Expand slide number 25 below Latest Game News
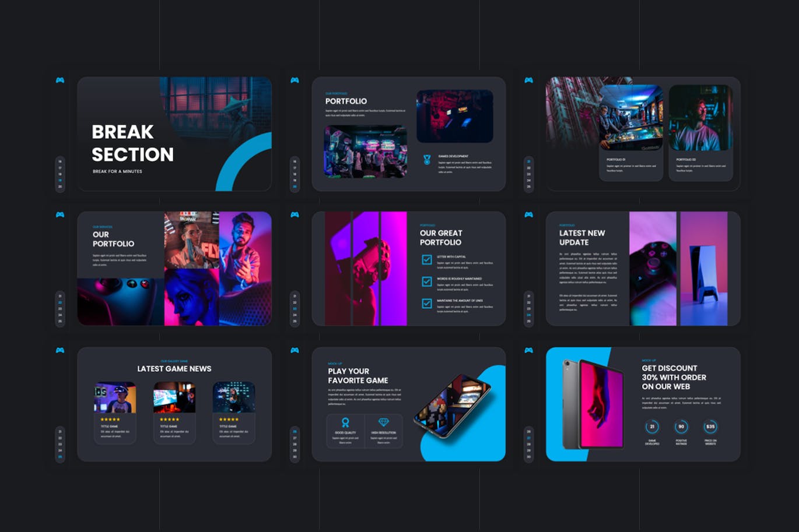 click(59, 457)
